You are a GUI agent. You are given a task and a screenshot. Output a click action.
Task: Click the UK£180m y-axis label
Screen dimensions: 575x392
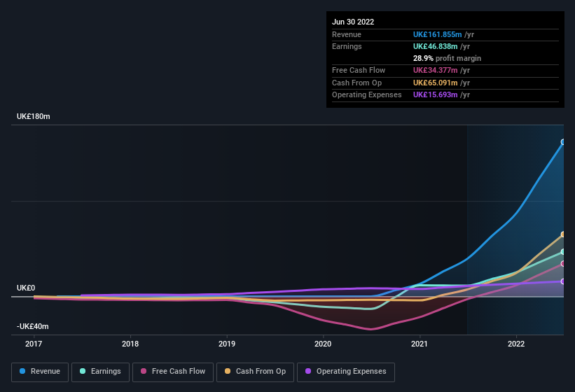(x=34, y=116)
